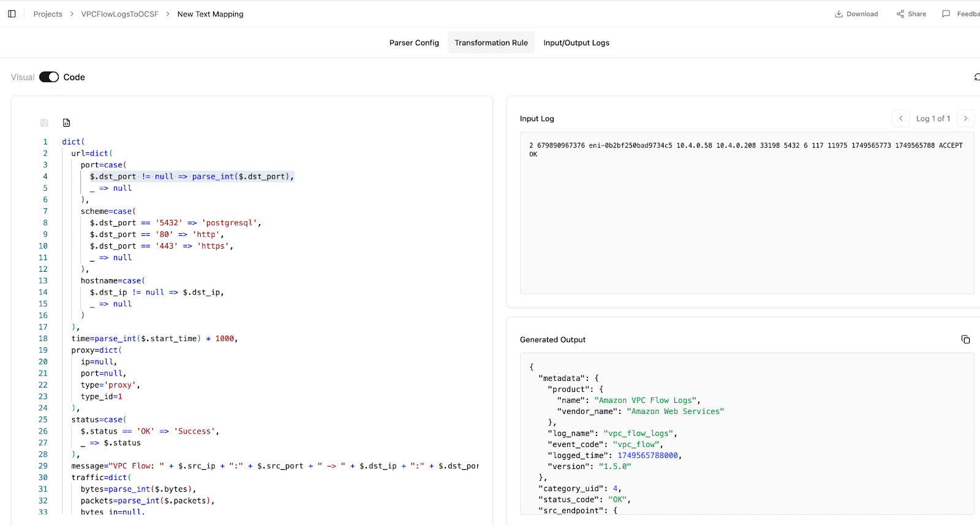
Task: Click the type='proxy' code line
Action: [x=110, y=385]
